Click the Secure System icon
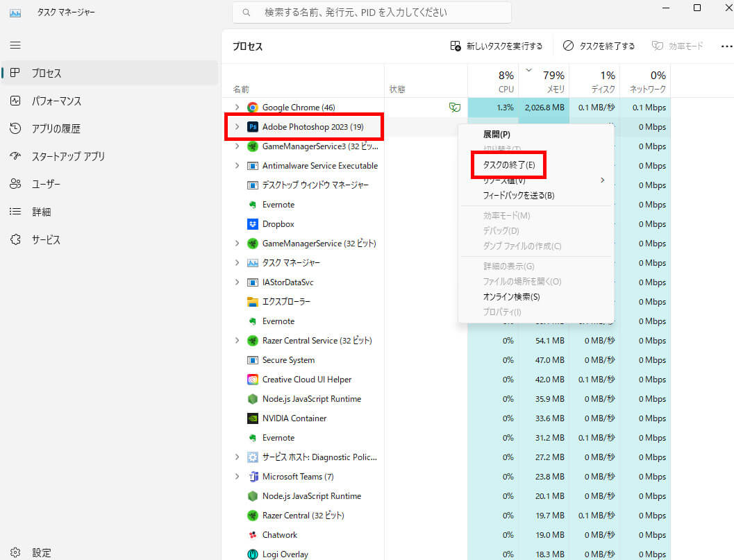This screenshot has height=560, width=734. 252,360
